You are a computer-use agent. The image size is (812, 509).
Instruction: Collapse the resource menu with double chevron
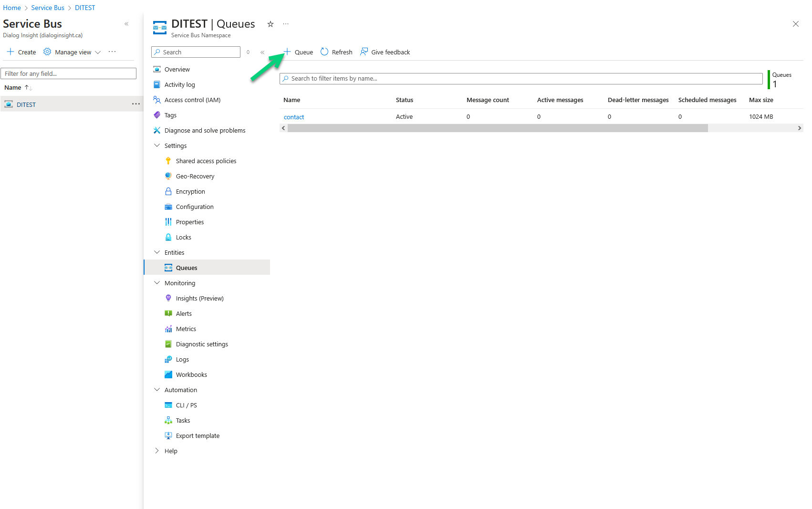262,52
